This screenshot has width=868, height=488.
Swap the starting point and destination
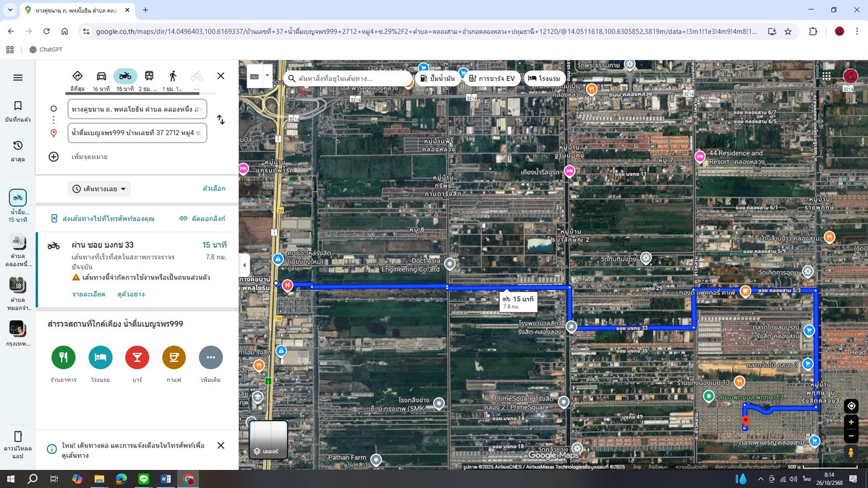point(221,120)
